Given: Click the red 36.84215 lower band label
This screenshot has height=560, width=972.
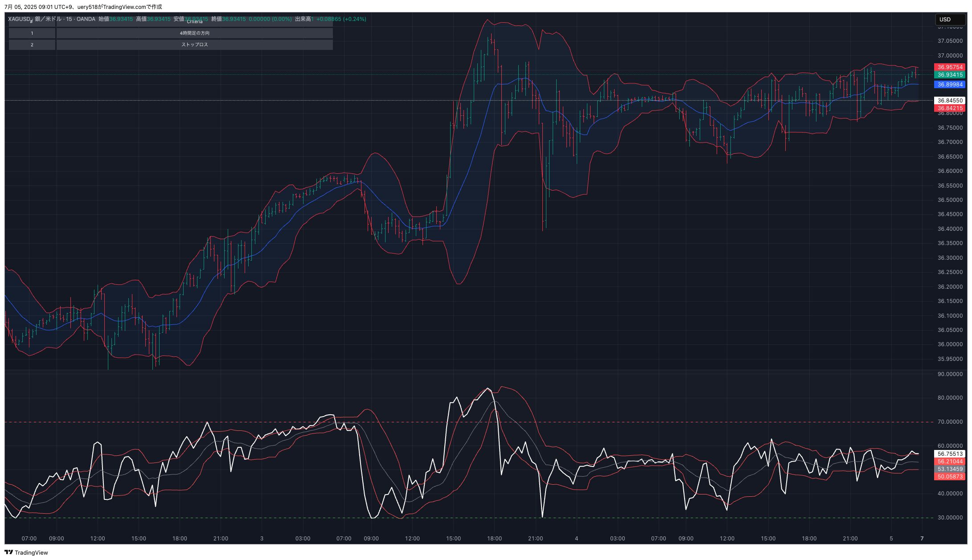Looking at the screenshot, I should 949,108.
